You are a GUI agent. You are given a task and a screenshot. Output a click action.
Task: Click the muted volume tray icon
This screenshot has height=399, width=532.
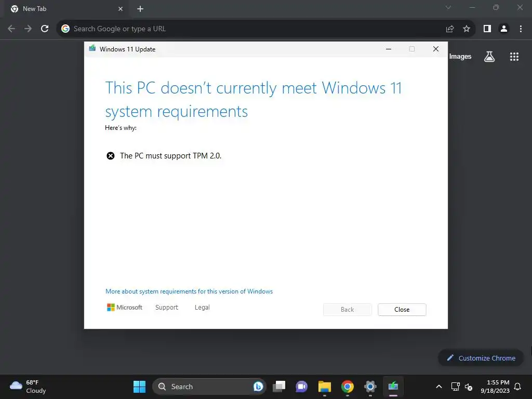(469, 387)
